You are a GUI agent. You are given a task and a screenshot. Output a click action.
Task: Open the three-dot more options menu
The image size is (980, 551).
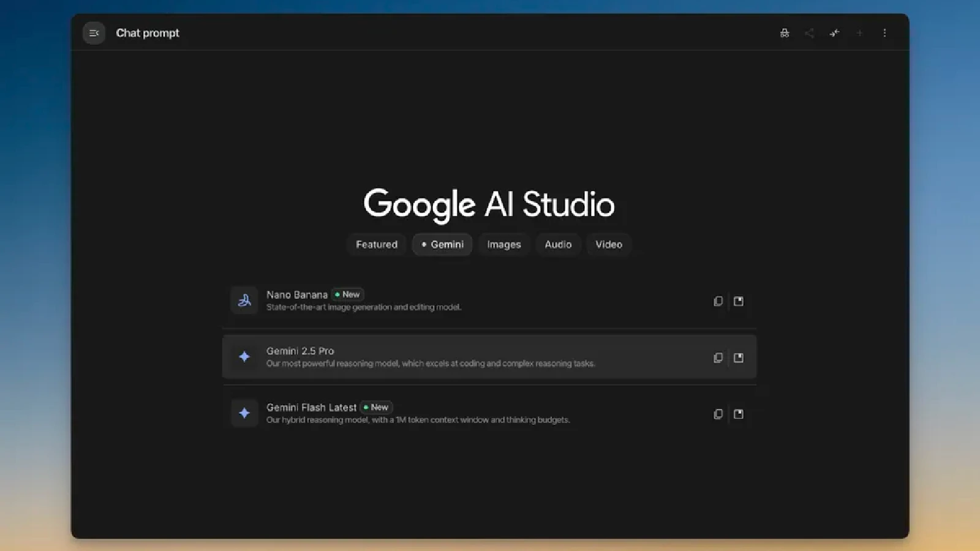(x=884, y=33)
